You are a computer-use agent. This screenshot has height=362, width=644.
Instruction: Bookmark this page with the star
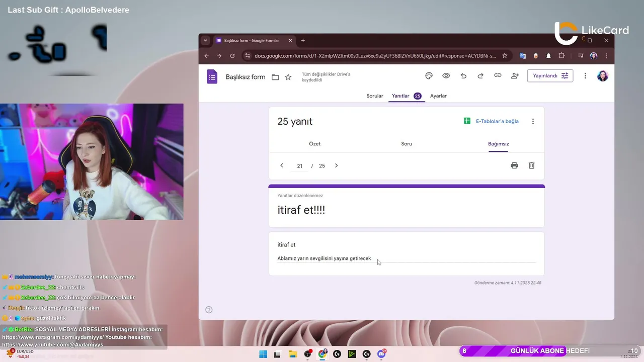[505, 56]
